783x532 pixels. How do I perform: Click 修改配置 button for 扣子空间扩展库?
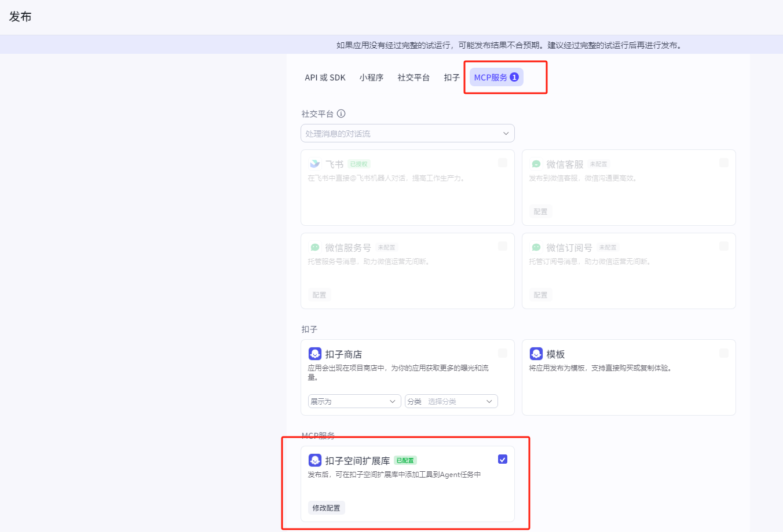(x=327, y=508)
